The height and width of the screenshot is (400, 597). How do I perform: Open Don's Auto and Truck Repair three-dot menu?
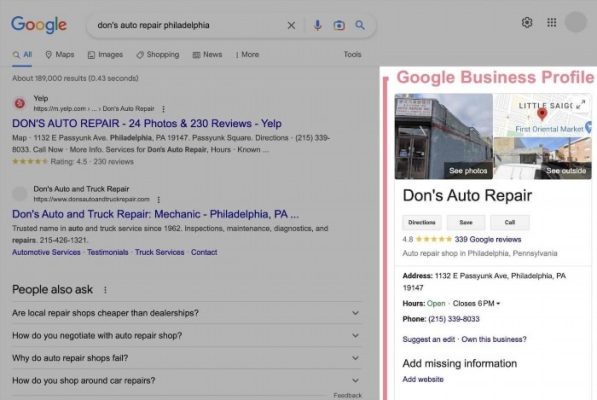[158, 199]
